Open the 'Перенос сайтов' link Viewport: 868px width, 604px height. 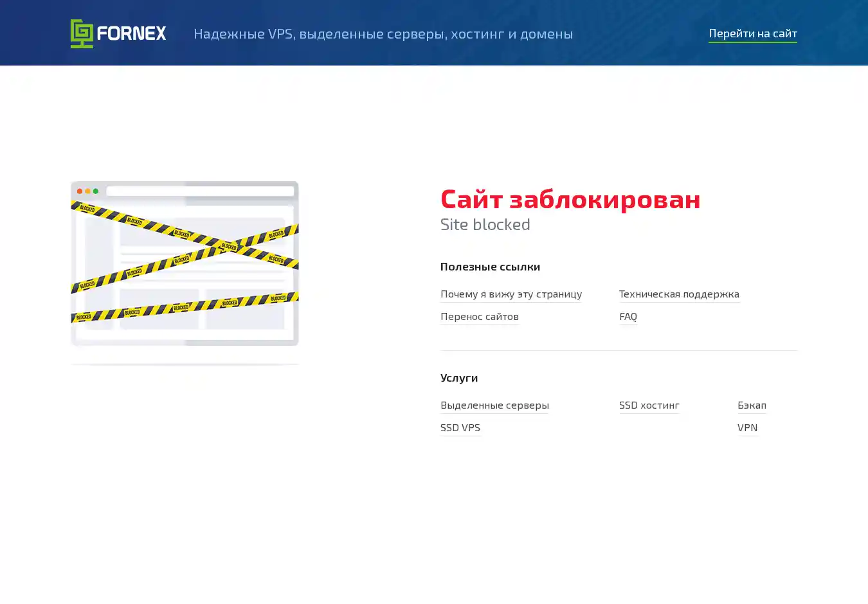pos(479,316)
